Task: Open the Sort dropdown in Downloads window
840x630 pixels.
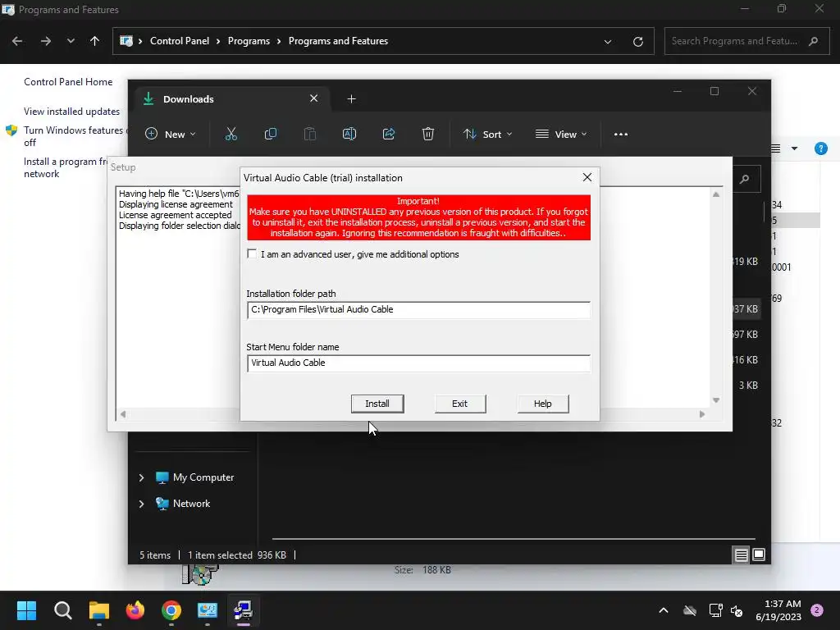Action: (x=487, y=134)
